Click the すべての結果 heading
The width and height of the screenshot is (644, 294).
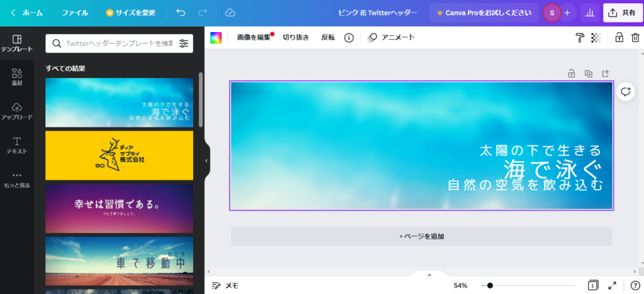point(65,68)
